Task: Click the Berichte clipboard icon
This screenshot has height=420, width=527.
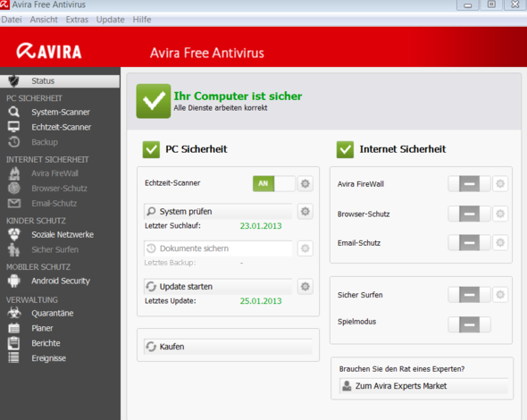Action: point(13,343)
